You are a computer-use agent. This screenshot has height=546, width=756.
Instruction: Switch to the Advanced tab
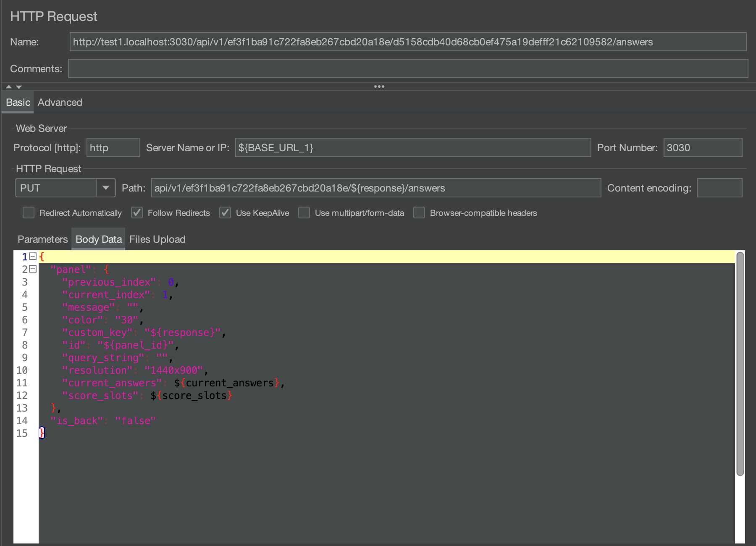[60, 102]
